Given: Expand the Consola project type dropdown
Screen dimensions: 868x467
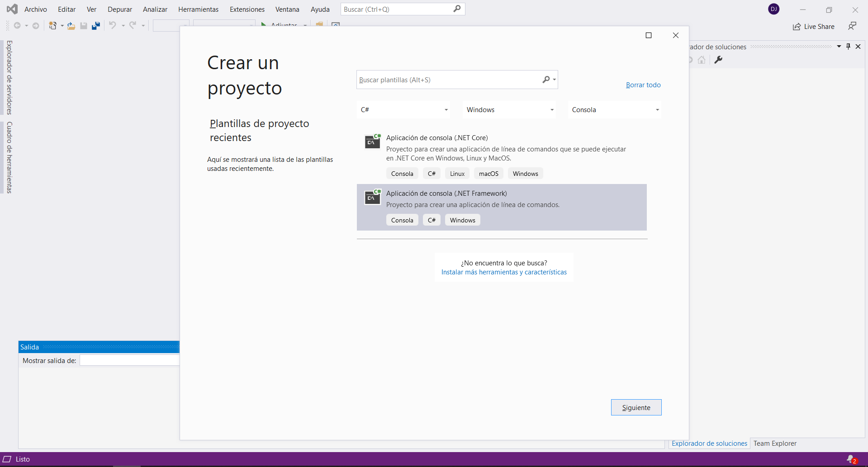Looking at the screenshot, I should [615, 110].
